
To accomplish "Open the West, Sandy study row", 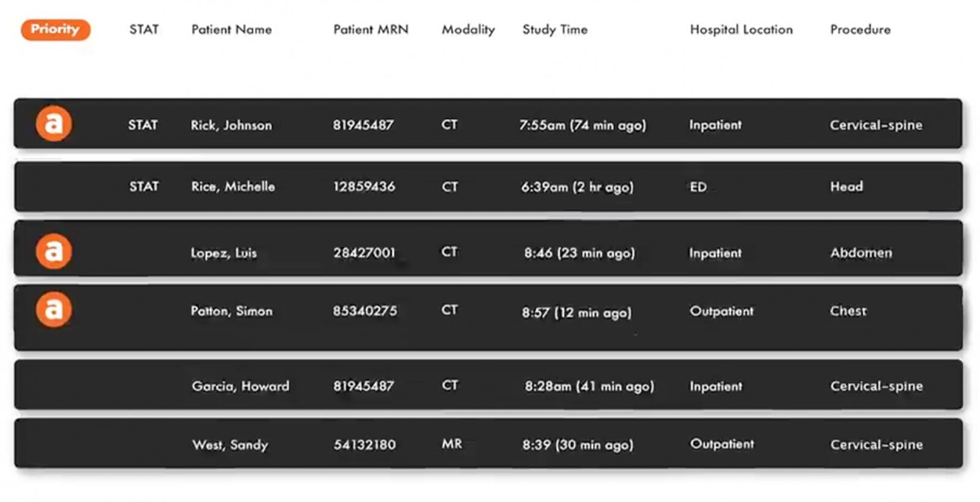I will [x=230, y=445].
